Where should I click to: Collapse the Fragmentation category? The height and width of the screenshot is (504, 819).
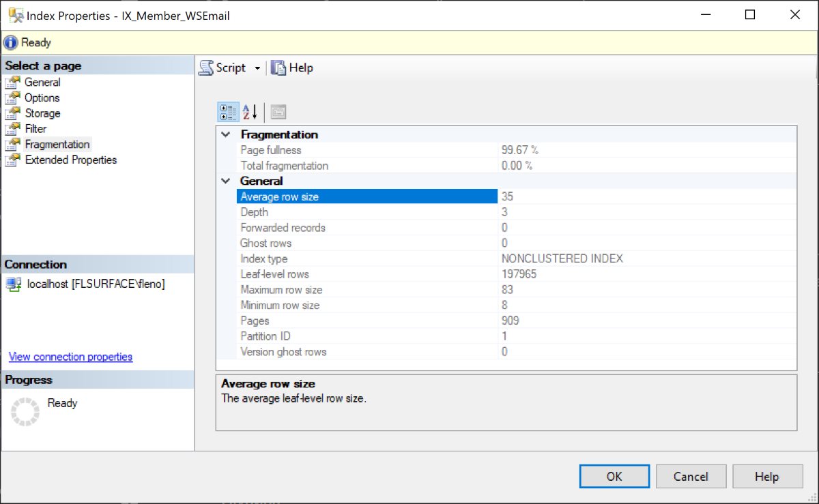[226, 135]
